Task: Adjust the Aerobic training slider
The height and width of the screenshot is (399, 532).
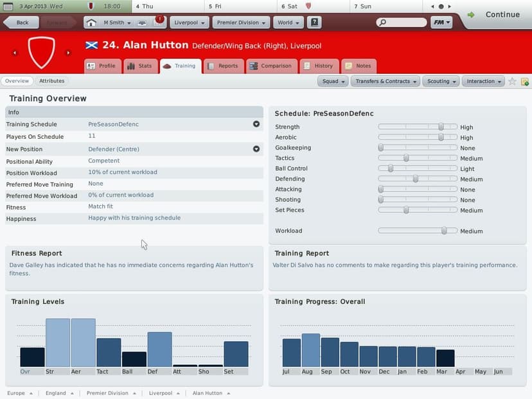Action: click(418, 137)
